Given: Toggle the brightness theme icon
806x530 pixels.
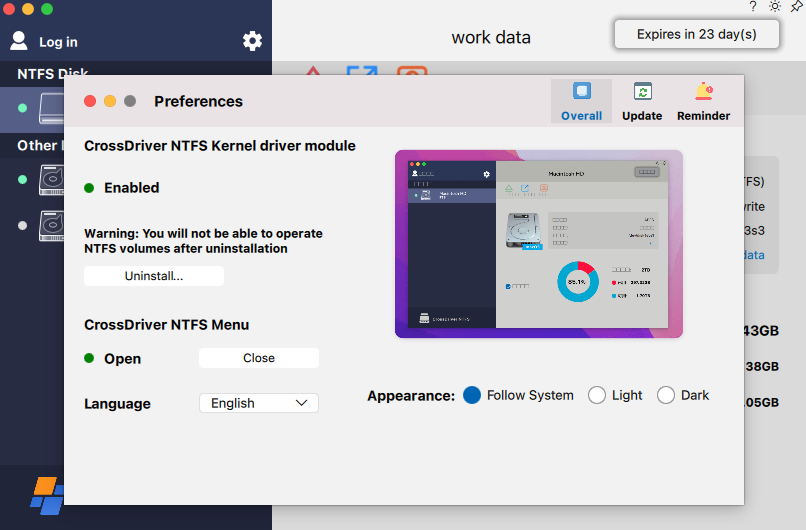Looking at the screenshot, I should pos(774,6).
